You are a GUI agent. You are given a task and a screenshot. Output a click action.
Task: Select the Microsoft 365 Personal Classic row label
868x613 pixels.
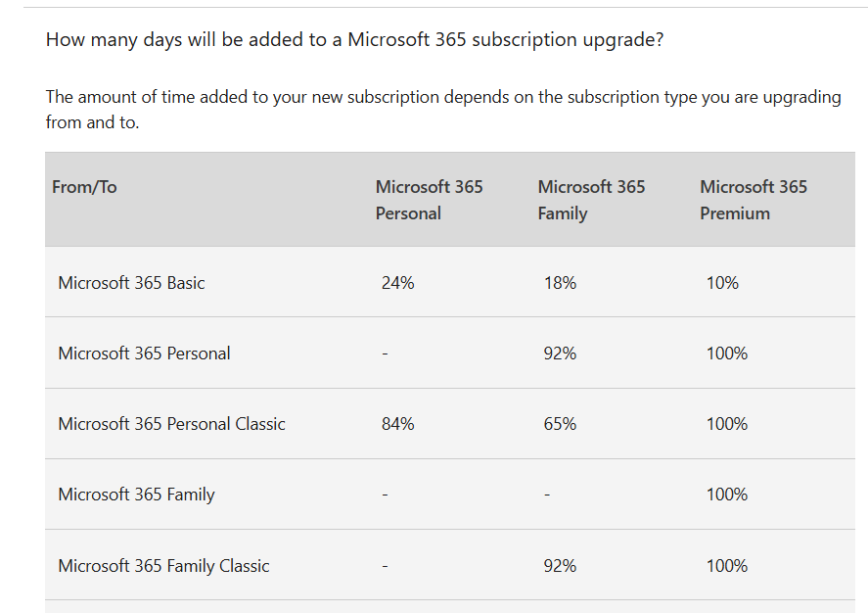(x=171, y=424)
